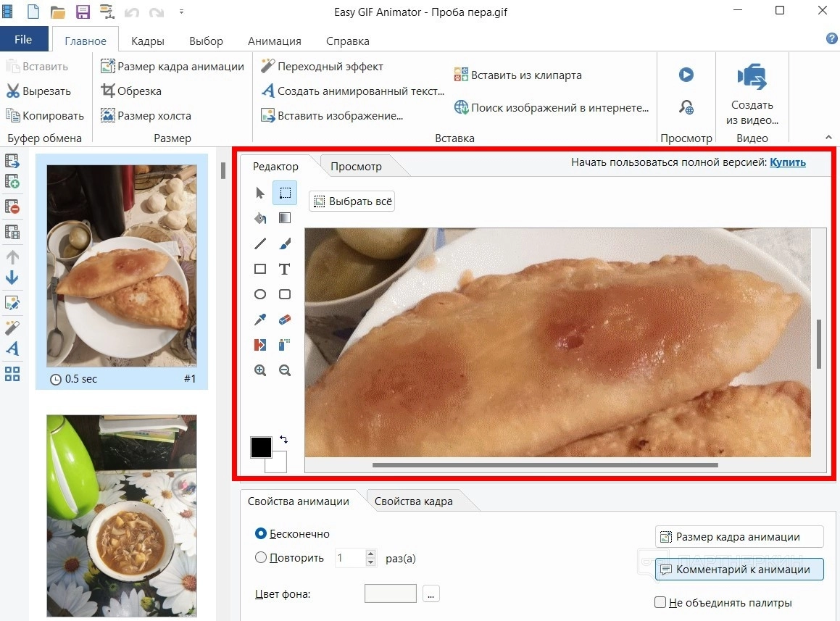Open file with folder icon
The width and height of the screenshot is (840, 621).
tap(57, 12)
